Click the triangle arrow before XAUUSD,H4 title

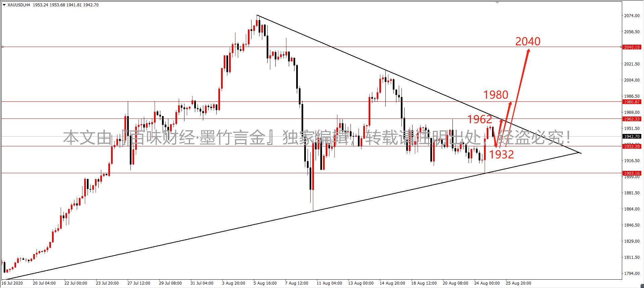(x=4, y=5)
